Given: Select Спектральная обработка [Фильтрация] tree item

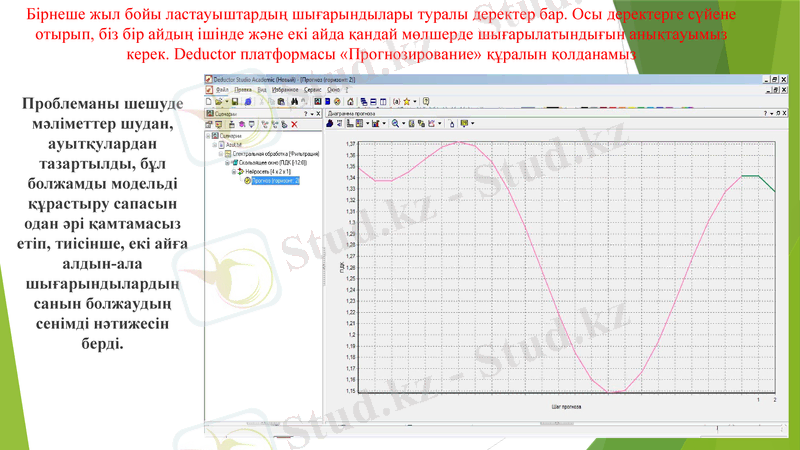Looking at the screenshot, I should click(x=276, y=154).
